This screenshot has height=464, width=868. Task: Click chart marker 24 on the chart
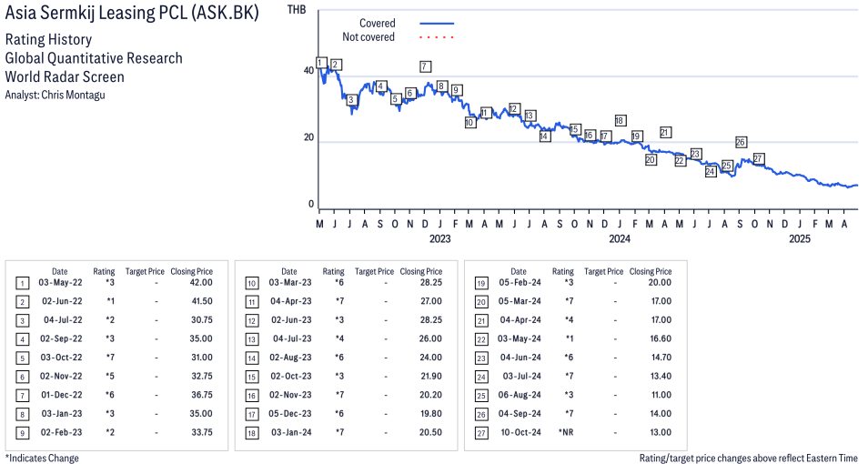pos(711,172)
